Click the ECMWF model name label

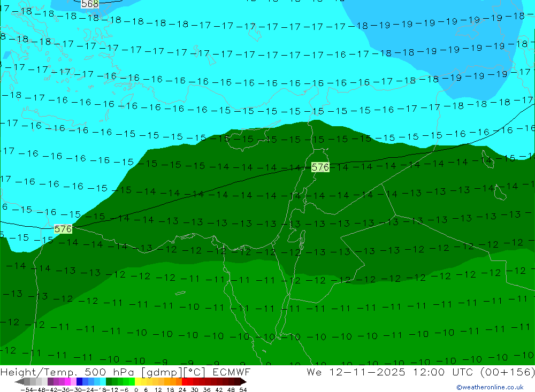(x=232, y=372)
